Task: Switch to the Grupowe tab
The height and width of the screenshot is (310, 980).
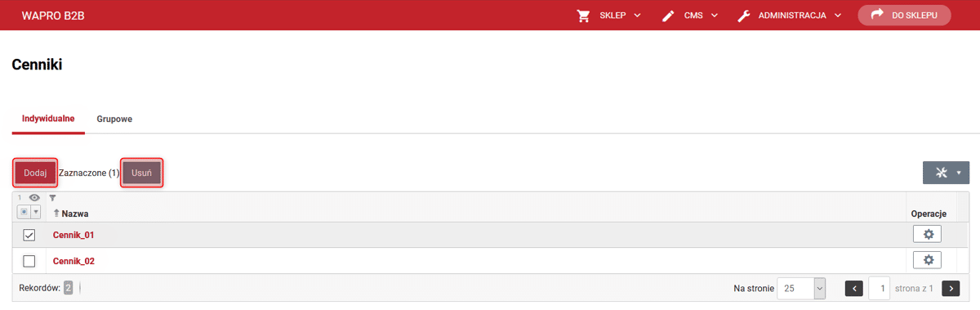Action: pos(114,119)
